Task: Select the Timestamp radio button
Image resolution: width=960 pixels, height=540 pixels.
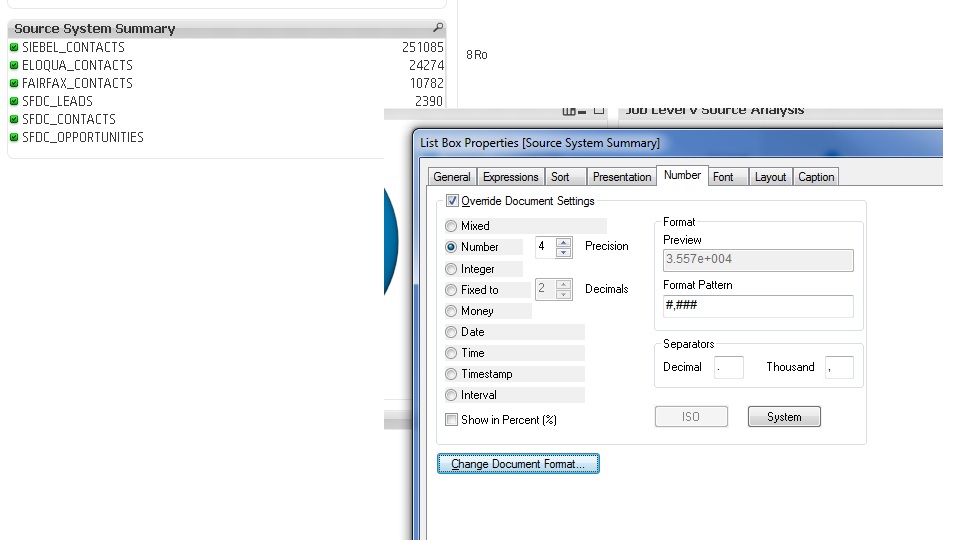Action: (x=451, y=373)
